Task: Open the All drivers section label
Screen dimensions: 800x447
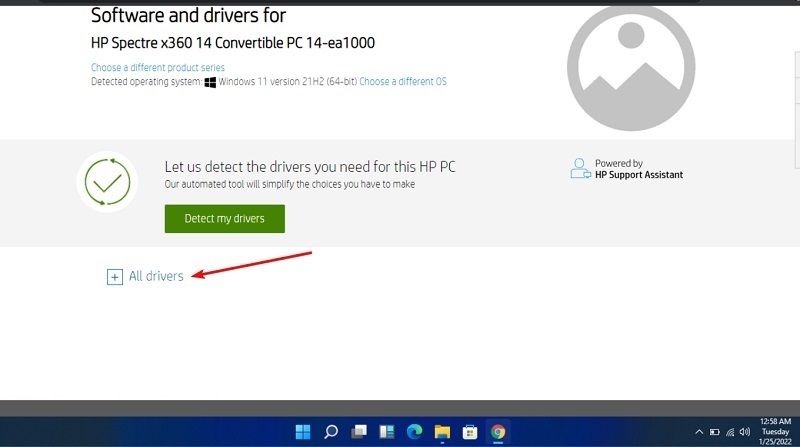Action: tap(156, 276)
